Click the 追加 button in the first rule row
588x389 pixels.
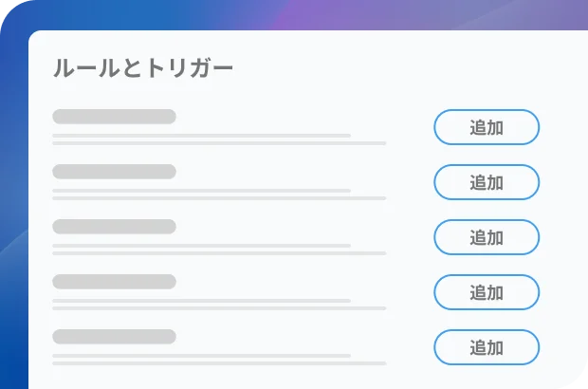[487, 127]
